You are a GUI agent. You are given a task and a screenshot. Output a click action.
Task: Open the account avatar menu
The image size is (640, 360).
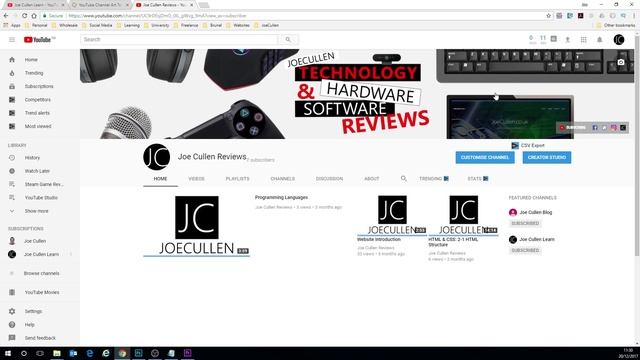tap(619, 40)
